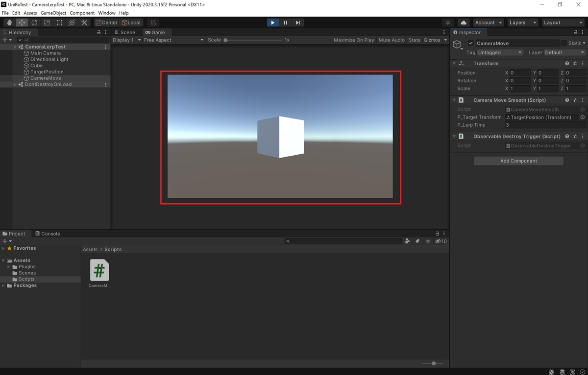
Task: Toggle the CameraMove active checkbox
Action: pyautogui.click(x=471, y=43)
